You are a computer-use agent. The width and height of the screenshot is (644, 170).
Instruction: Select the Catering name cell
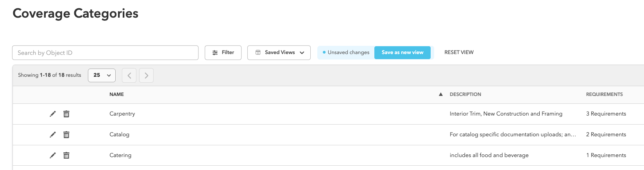click(120, 155)
